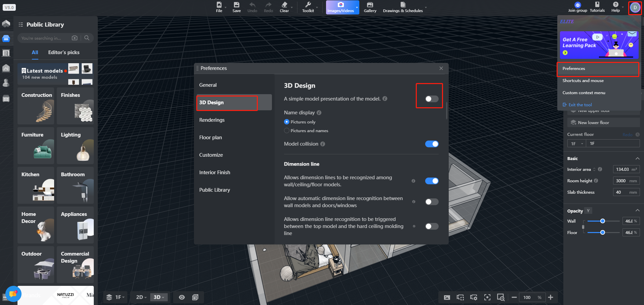
Task: Click the Exit the tool link
Action: pyautogui.click(x=577, y=105)
